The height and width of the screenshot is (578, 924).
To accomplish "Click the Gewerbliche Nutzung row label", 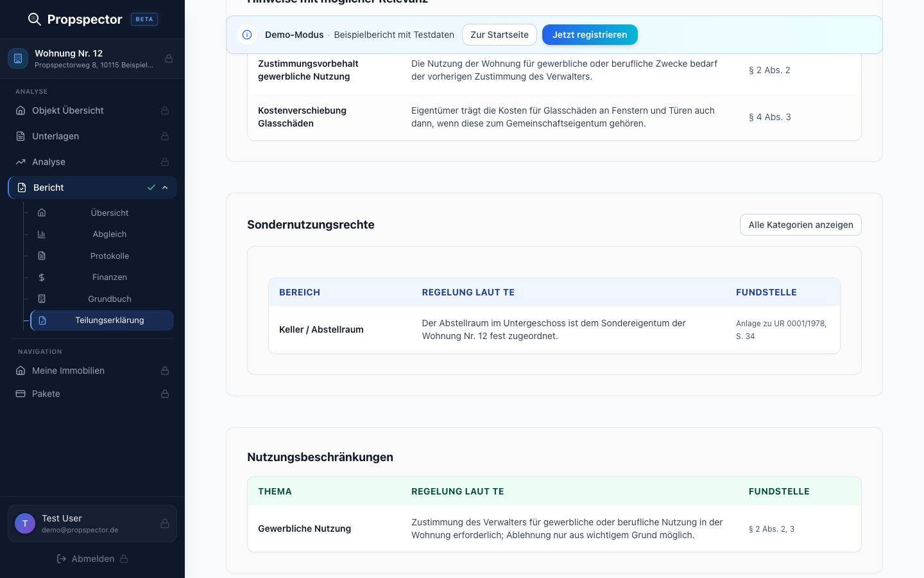I will coord(305,529).
